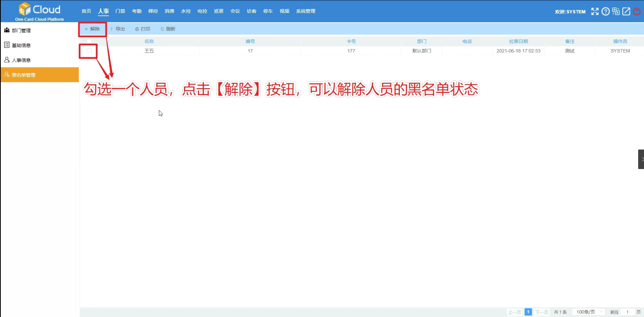This screenshot has width=644, height=317.
Task: Go to 系统管理 menu
Action: click(x=305, y=11)
